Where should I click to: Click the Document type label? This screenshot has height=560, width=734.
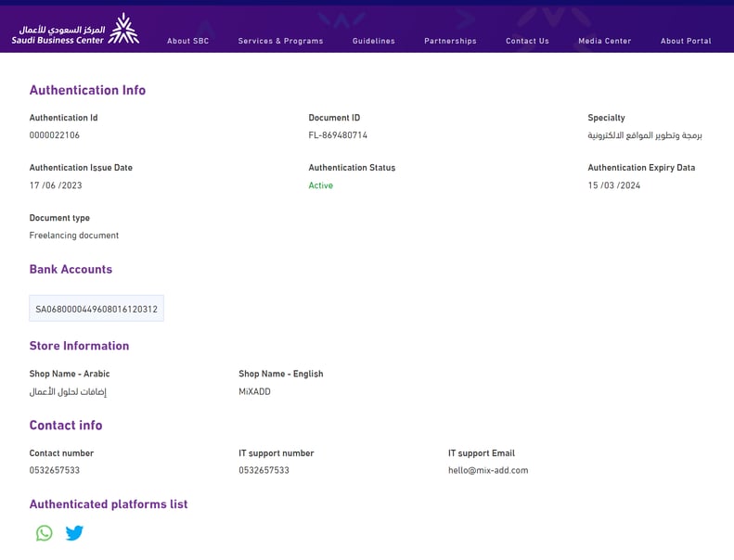click(59, 218)
